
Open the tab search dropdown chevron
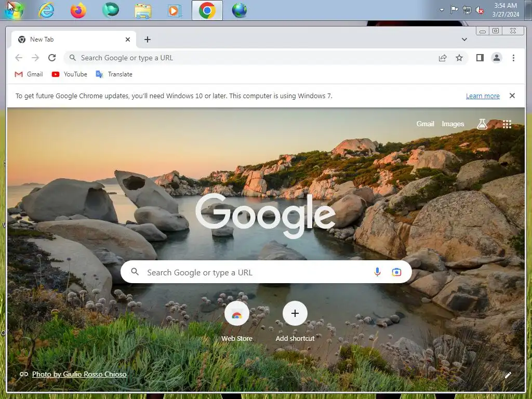464,39
